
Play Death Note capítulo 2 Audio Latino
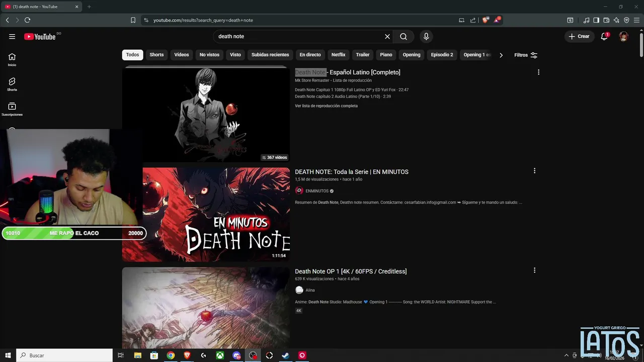coord(343,97)
